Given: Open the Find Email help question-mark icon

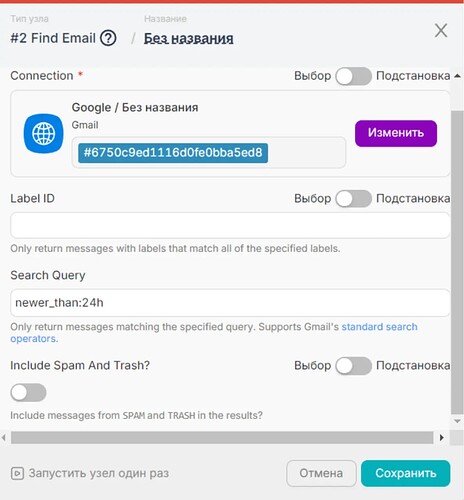Looking at the screenshot, I should 108,38.
